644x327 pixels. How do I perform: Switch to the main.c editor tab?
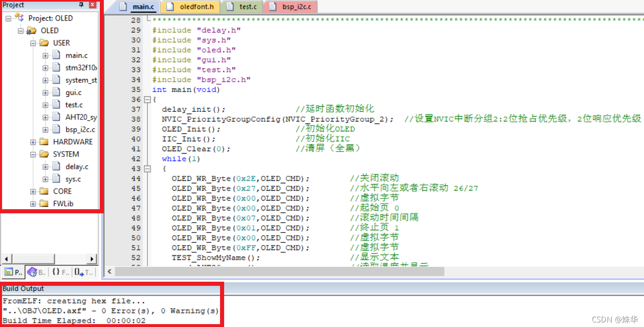click(x=138, y=7)
